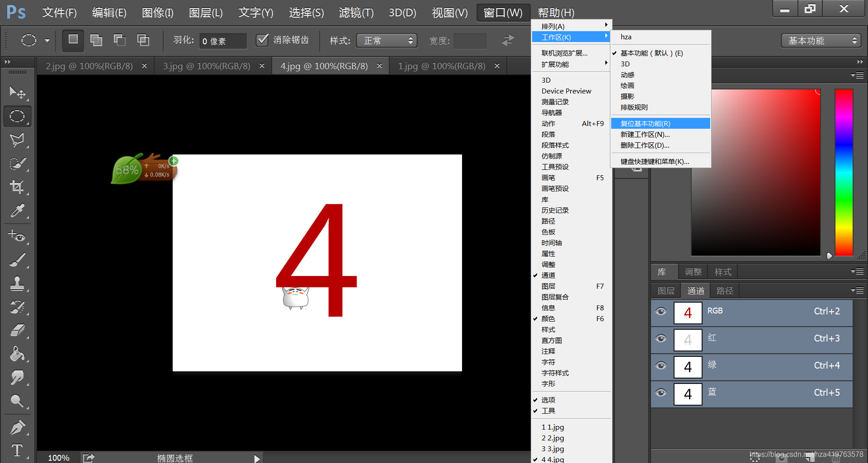Choose 新建工作区(N)... menu entry
This screenshot has height=463, width=868.
click(x=645, y=135)
